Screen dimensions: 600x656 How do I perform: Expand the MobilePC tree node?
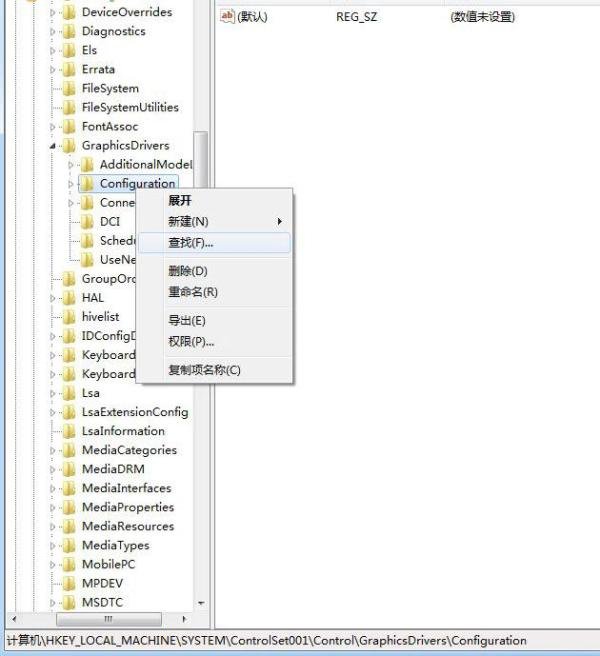[53, 565]
